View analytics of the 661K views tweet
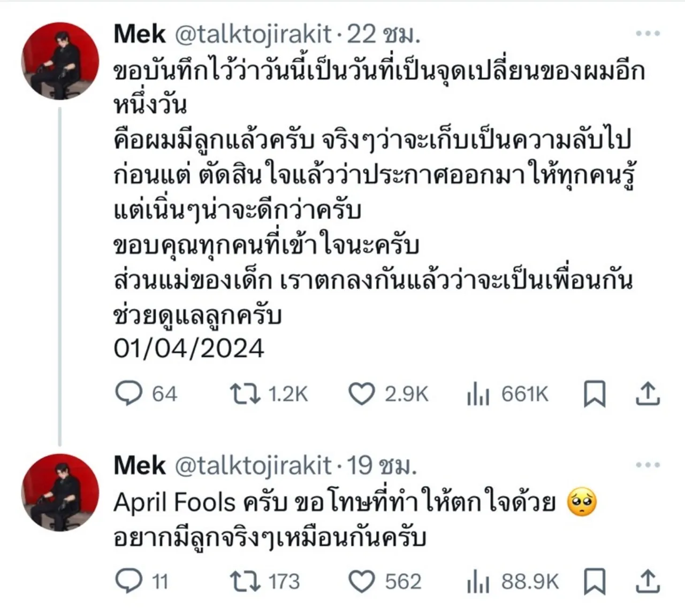 coord(478,395)
